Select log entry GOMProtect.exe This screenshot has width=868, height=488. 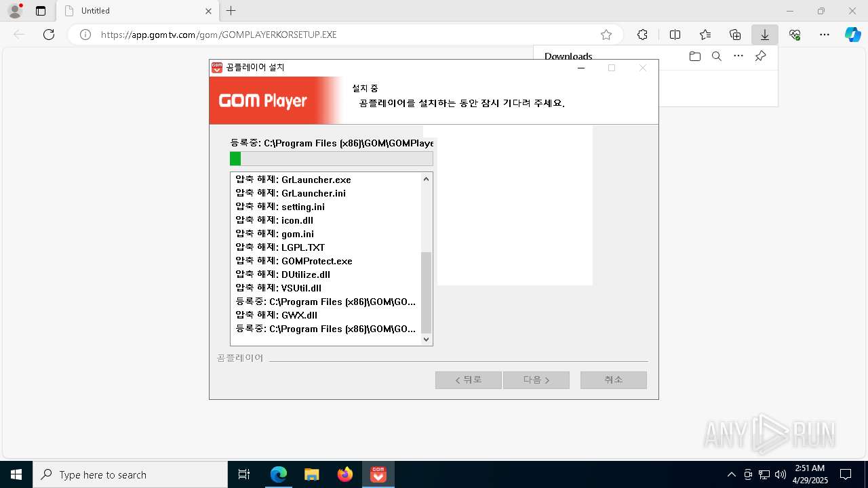click(x=294, y=261)
